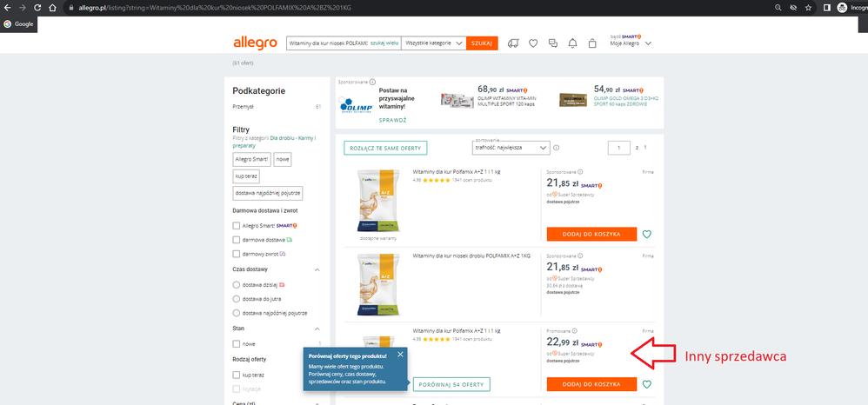Open the shopping cart bag icon
Image resolution: width=868 pixels, height=405 pixels.
click(593, 43)
